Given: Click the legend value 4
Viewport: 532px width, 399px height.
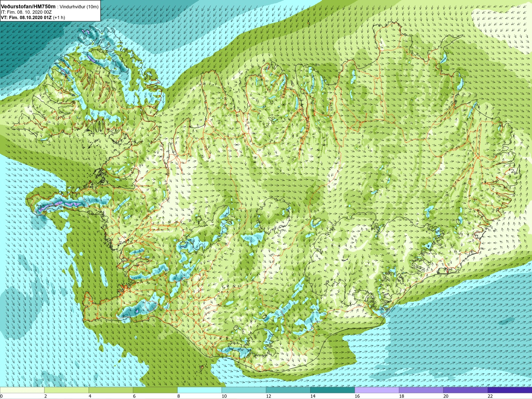Looking at the screenshot, I should point(90,396).
